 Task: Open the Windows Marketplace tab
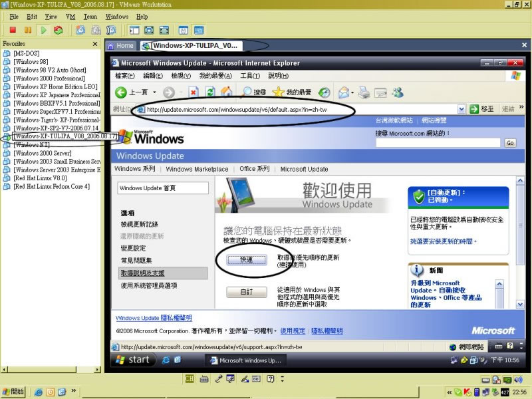click(197, 169)
